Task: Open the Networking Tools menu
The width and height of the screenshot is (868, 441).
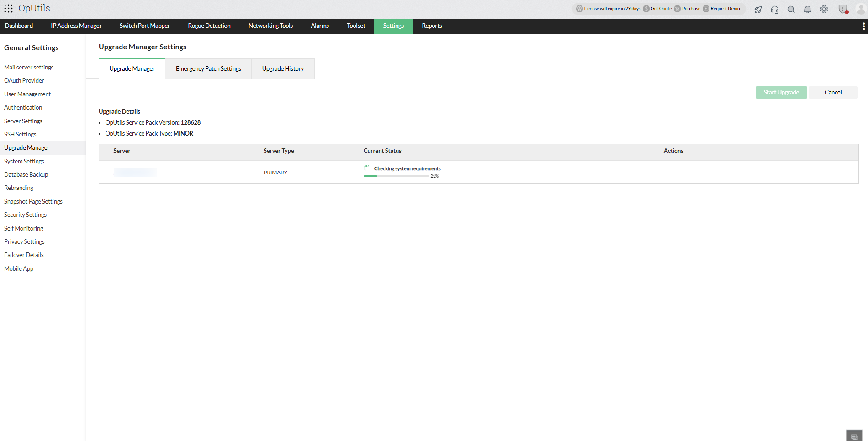Action: pyautogui.click(x=271, y=26)
